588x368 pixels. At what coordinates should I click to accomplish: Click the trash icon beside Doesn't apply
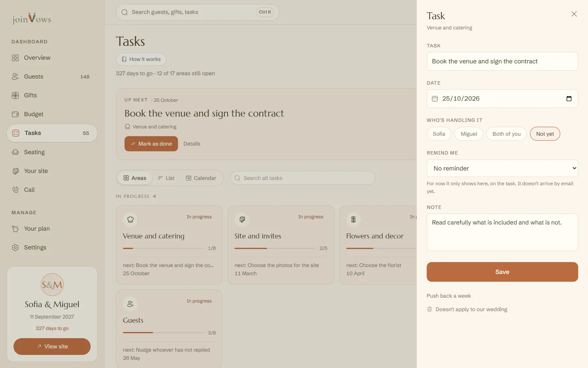(430, 309)
